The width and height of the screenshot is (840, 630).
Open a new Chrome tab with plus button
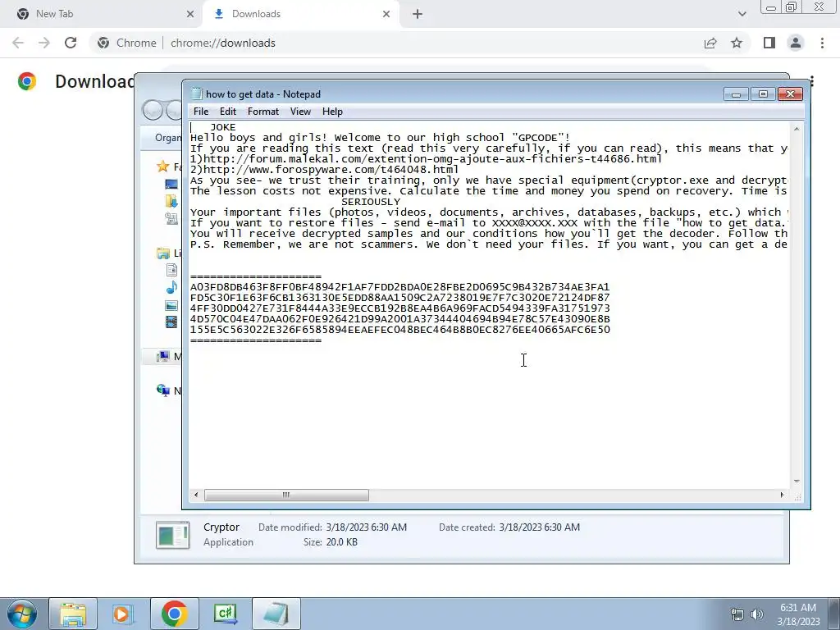418,14
